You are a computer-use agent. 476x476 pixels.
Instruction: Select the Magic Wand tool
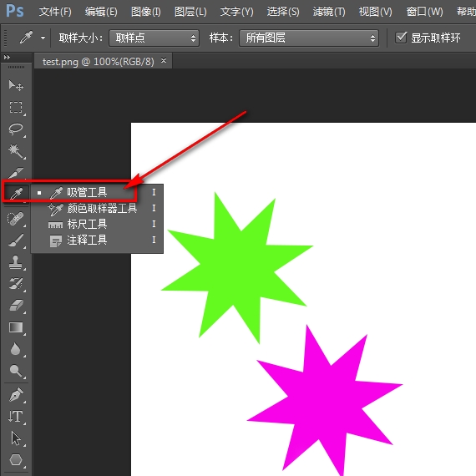16,151
